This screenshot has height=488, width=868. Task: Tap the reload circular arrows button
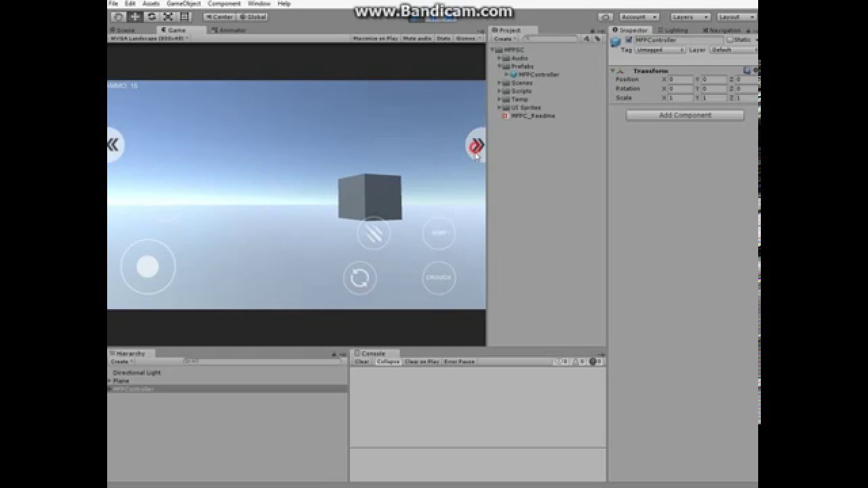(x=360, y=278)
